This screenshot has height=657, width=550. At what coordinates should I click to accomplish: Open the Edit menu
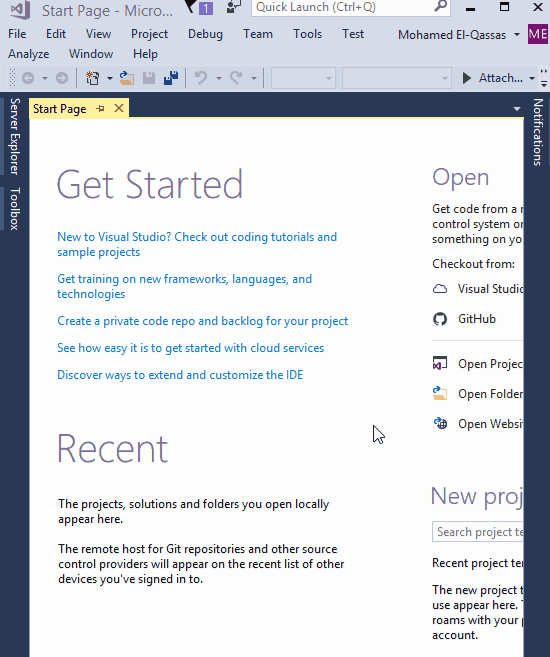[x=56, y=34]
